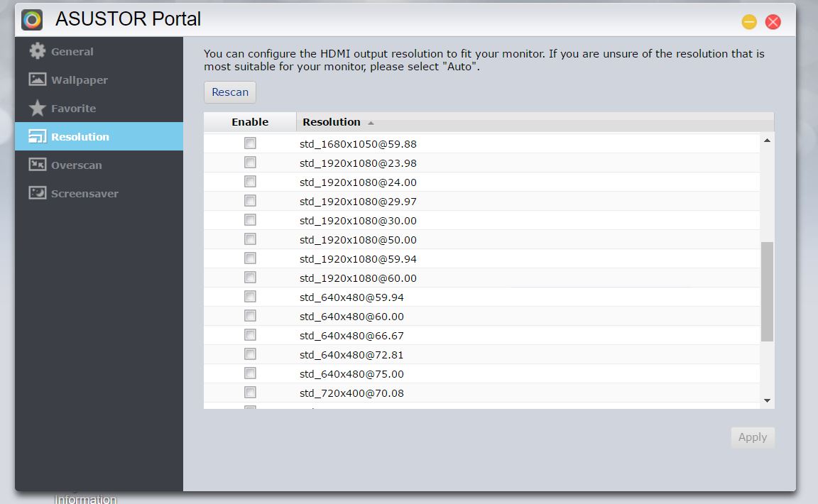Enable std_1920x1080@59.94 resolution
Viewport: 818px width, 504px height.
pyautogui.click(x=251, y=258)
